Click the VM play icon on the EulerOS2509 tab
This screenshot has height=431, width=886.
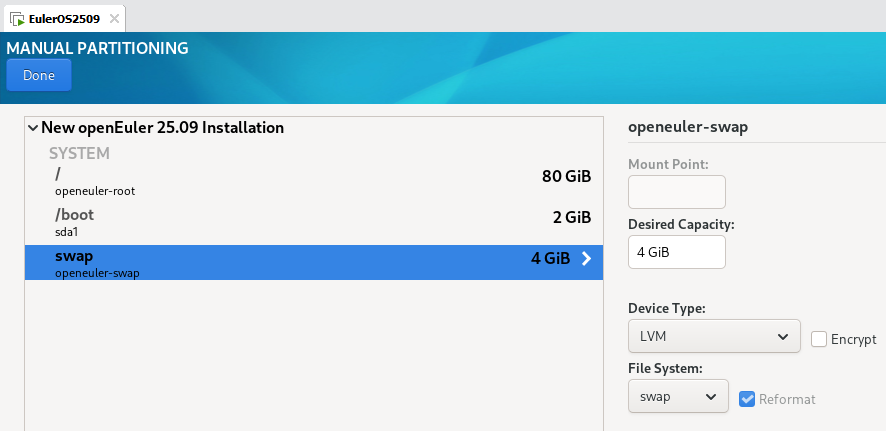pos(18,19)
